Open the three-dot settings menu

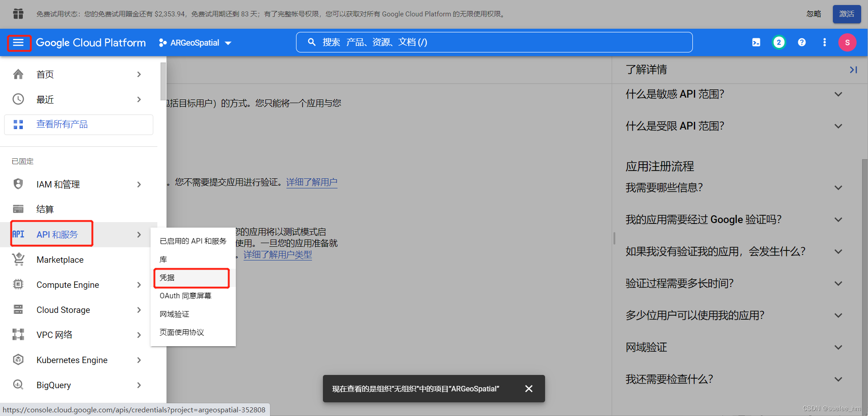click(825, 42)
